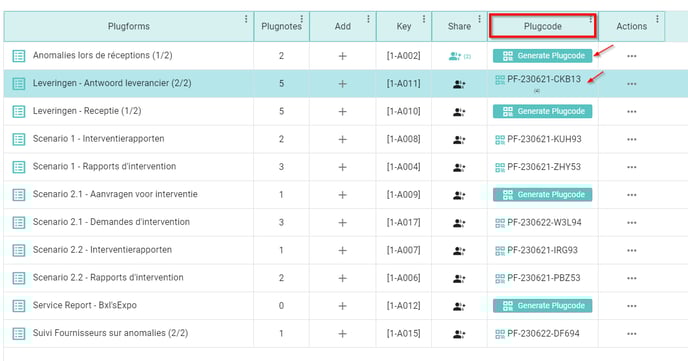Open Key column options menu
Image resolution: width=688 pixels, height=361 pixels.
coord(423,19)
